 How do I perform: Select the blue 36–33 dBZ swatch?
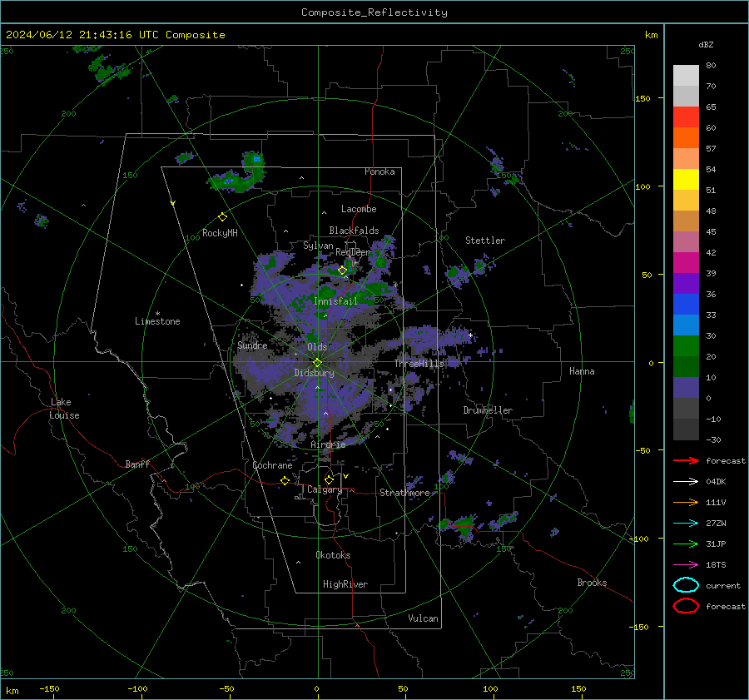click(686, 305)
